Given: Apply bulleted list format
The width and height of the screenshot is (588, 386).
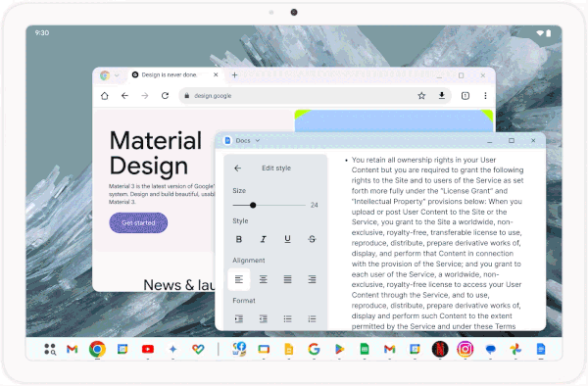Looking at the screenshot, I should [287, 319].
